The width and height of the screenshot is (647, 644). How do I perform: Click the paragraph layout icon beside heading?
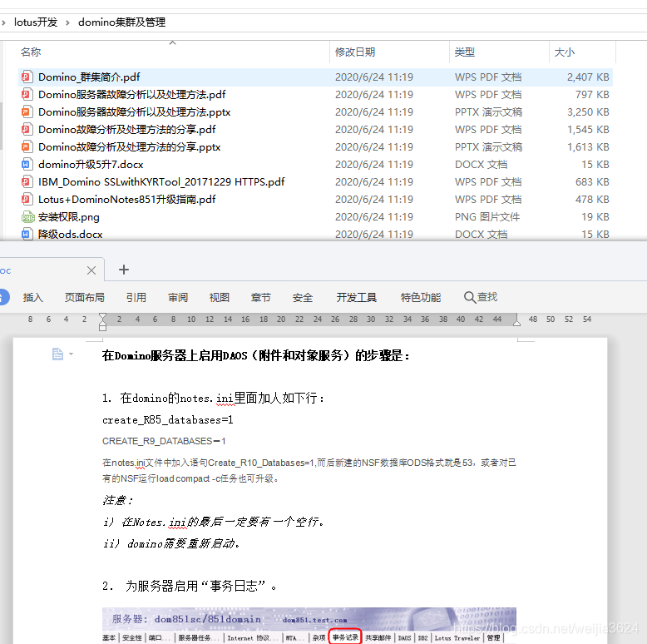(x=57, y=354)
